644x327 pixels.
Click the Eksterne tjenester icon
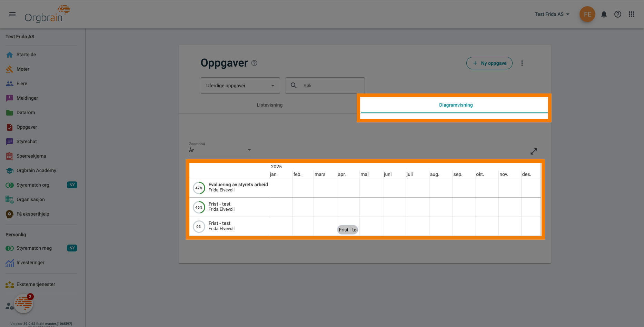coord(10,285)
